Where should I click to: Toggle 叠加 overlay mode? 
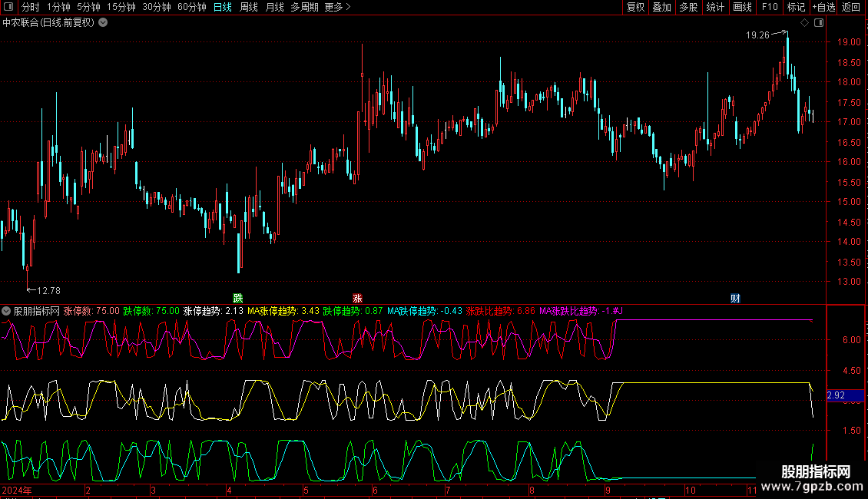click(661, 7)
